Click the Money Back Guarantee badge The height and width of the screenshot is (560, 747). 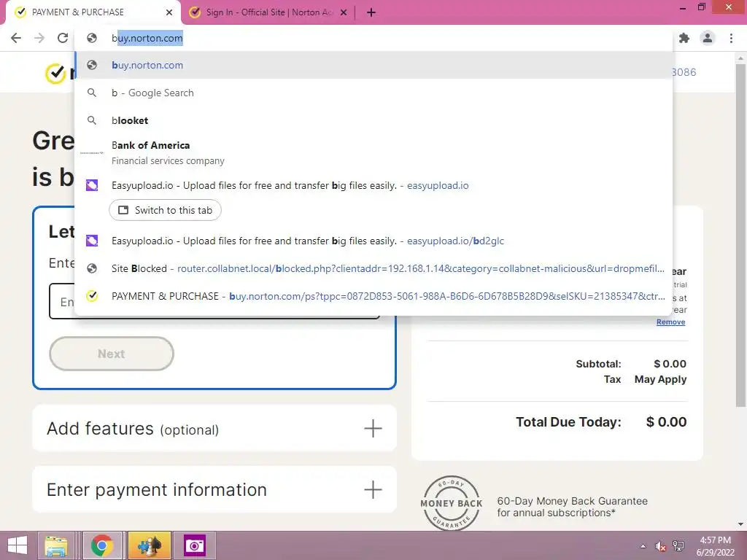[451, 503]
